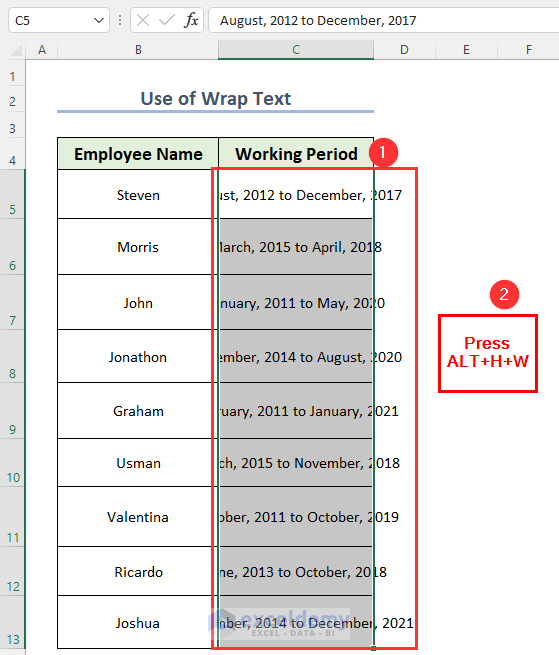Select the cell containing 'Joshua'

pos(138,622)
